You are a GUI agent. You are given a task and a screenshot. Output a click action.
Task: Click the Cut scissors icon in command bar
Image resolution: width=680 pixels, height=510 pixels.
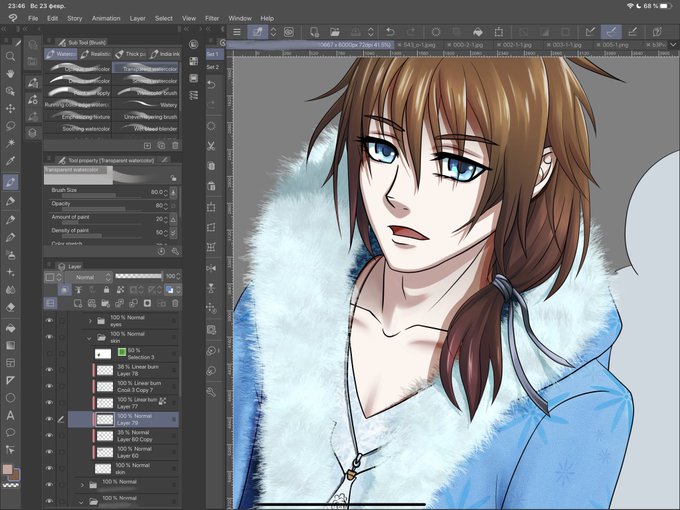(x=211, y=146)
